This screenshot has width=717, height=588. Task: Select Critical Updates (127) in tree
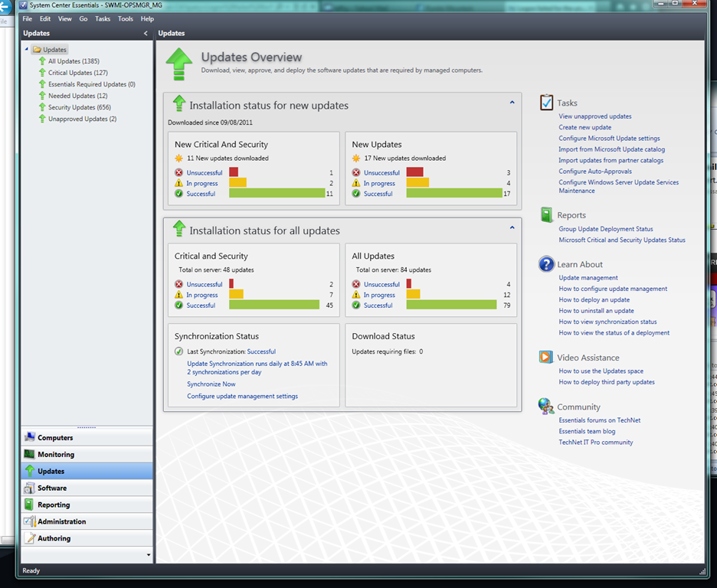77,73
